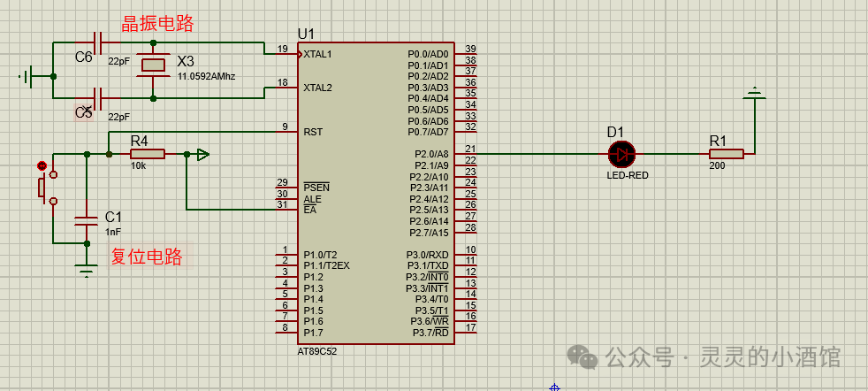Image resolution: width=868 pixels, height=391 pixels.
Task: Click the P1.1/T2EX pin label
Action: (x=327, y=266)
